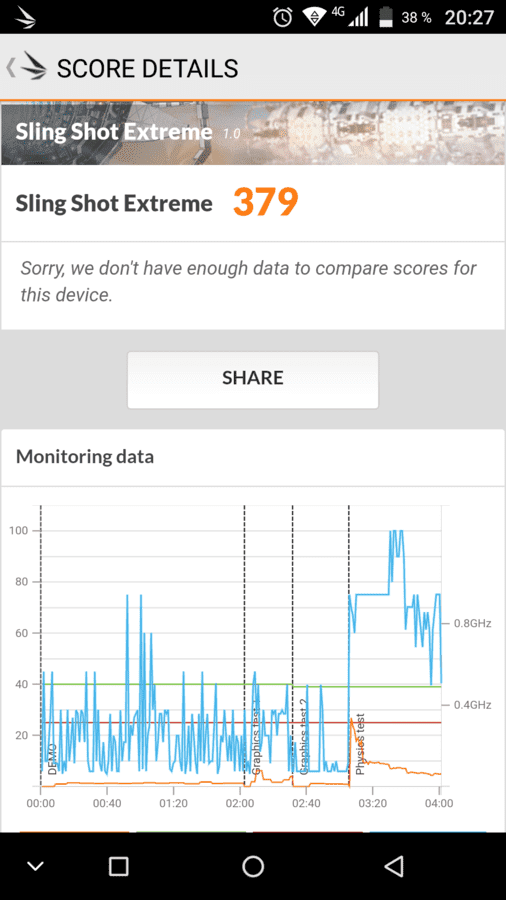Open the 3DMark notification icon in status bar
Screen dimensions: 506x900
pos(25,17)
